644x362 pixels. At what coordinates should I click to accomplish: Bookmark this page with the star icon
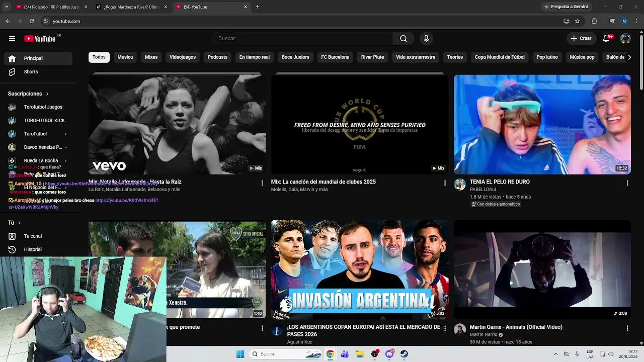(577, 21)
